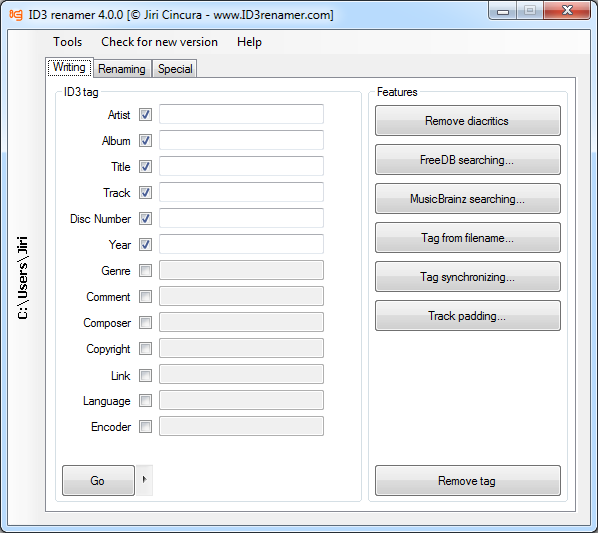Open the Help menu
598x533 pixels.
[x=249, y=42]
